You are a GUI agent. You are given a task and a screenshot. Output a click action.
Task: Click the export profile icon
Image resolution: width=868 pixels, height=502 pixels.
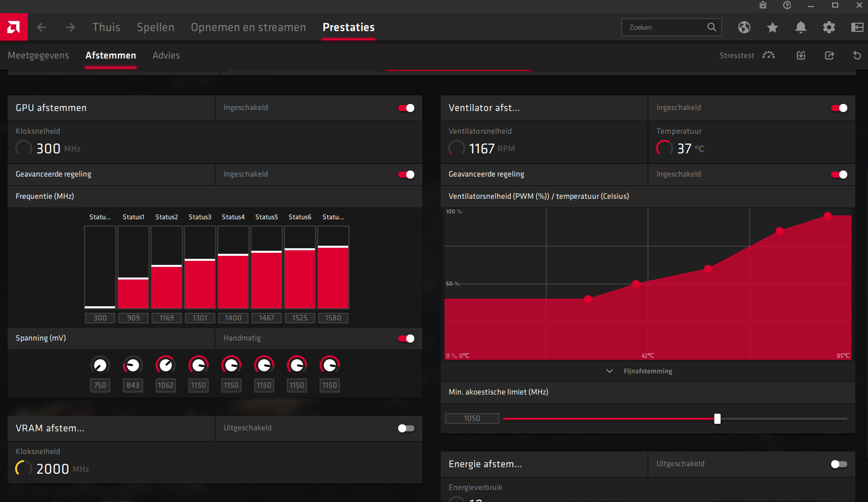829,55
